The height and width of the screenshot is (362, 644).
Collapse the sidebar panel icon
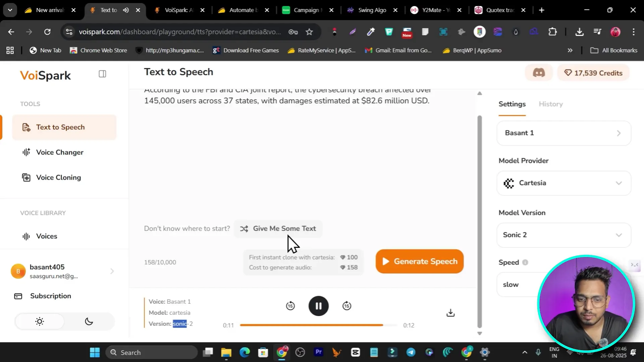pyautogui.click(x=102, y=74)
